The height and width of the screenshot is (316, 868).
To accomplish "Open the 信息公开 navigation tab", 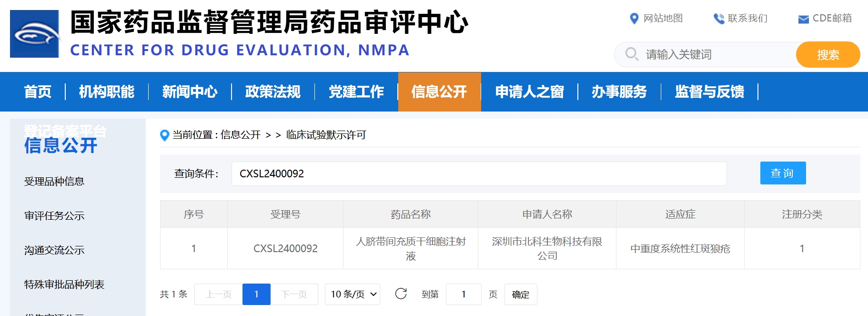I will (x=439, y=92).
